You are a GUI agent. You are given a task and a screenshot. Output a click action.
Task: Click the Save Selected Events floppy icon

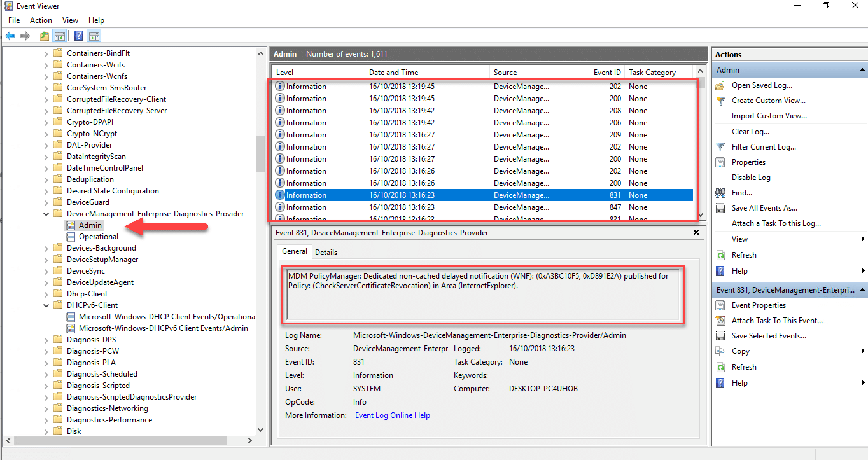point(720,336)
